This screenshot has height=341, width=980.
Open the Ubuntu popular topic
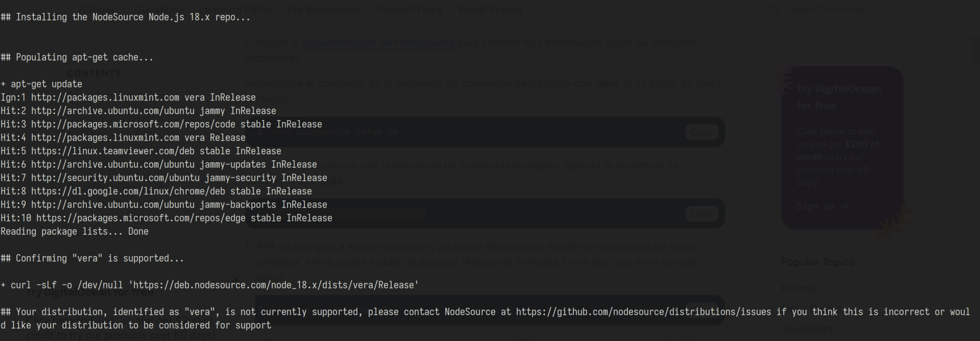point(799,288)
